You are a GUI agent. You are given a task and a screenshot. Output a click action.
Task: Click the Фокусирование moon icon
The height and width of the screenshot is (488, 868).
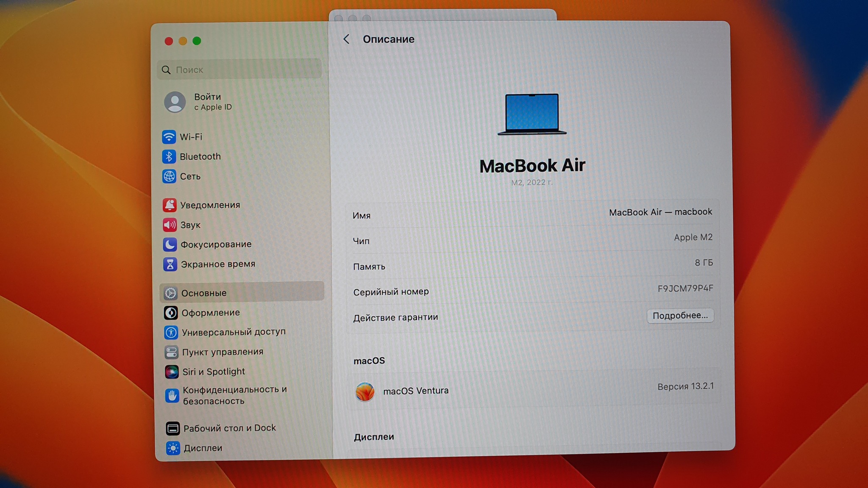point(170,244)
